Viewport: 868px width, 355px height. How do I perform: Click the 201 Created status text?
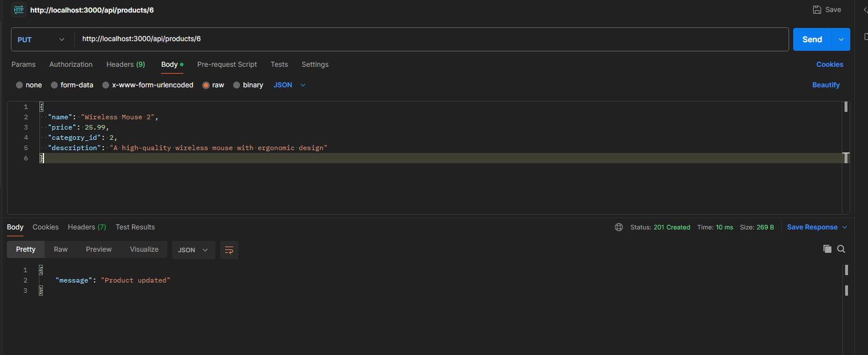[x=672, y=227]
